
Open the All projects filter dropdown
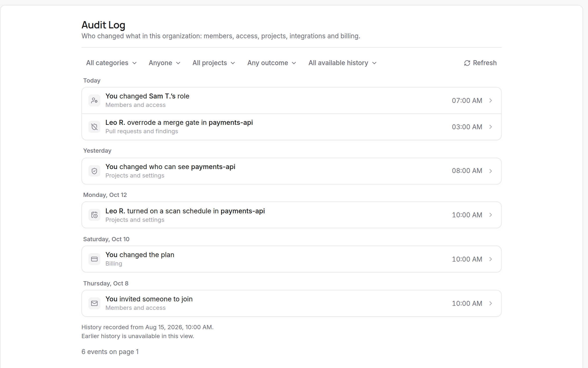(x=214, y=63)
